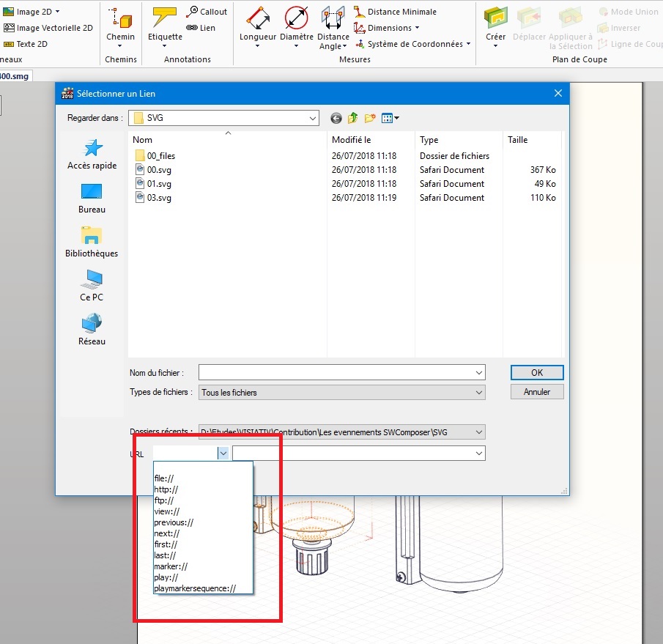Add a Callout annotation

[x=207, y=12]
